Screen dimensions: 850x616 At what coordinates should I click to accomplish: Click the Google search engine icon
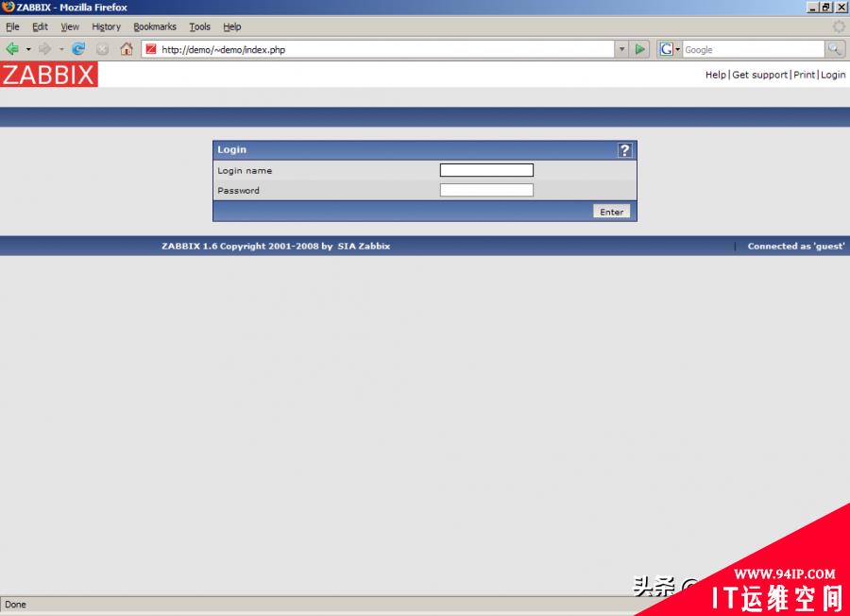(x=666, y=49)
